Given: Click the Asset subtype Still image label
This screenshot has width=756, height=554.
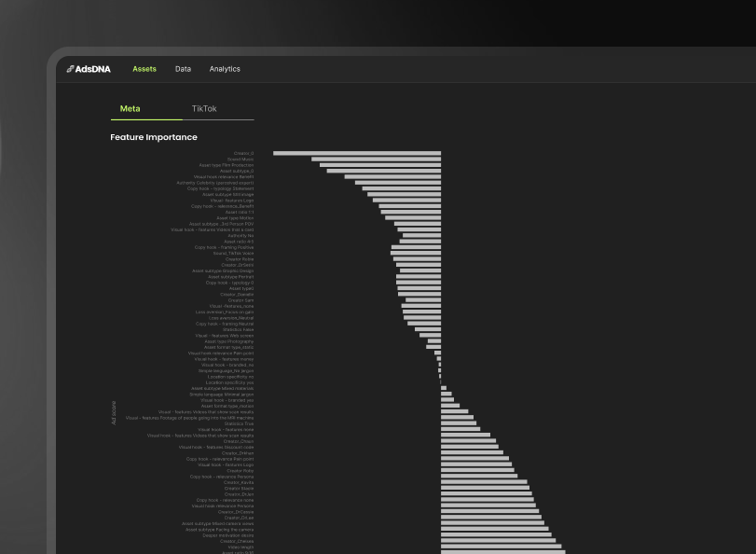Looking at the screenshot, I should (x=228, y=195).
